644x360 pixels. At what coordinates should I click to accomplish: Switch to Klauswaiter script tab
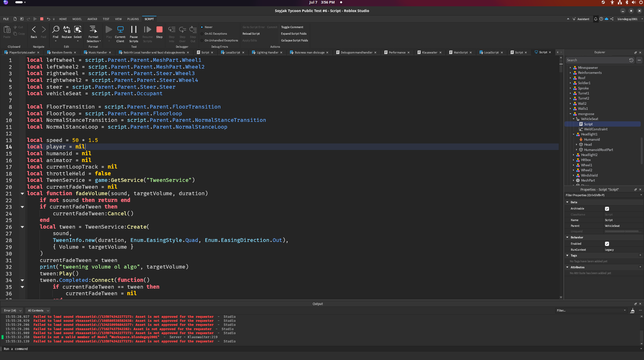[x=429, y=52]
